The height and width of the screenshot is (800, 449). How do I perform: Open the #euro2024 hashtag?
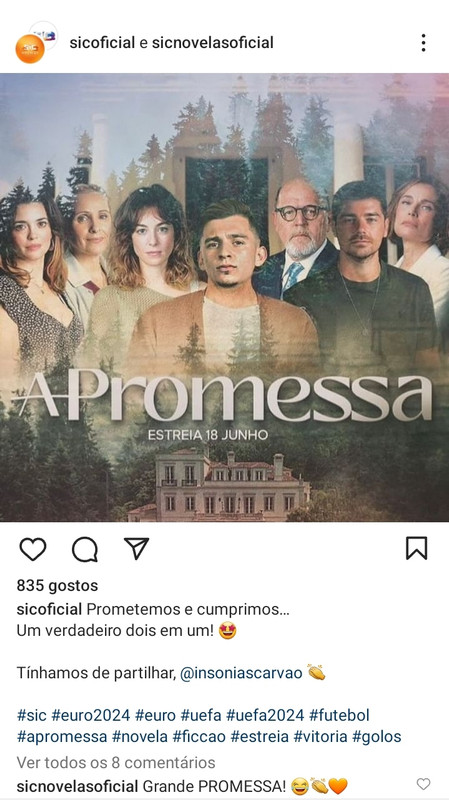(x=91, y=715)
